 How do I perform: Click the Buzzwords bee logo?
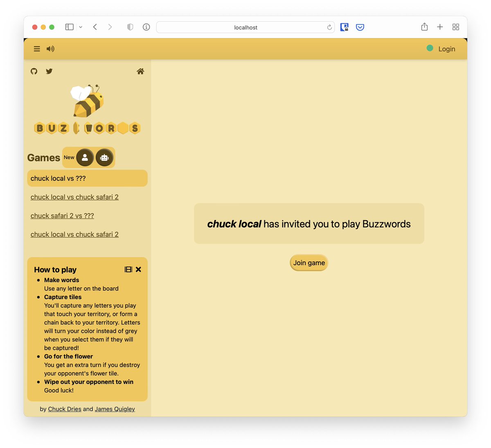(88, 101)
